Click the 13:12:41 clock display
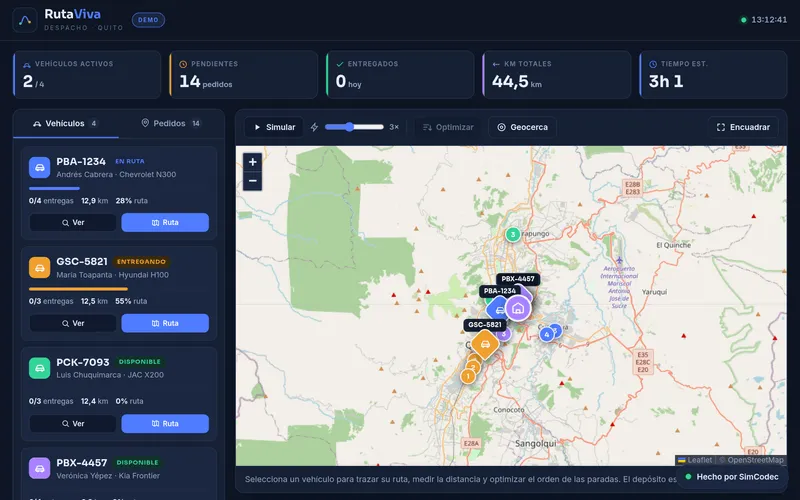This screenshot has height=500, width=800. 769,20
